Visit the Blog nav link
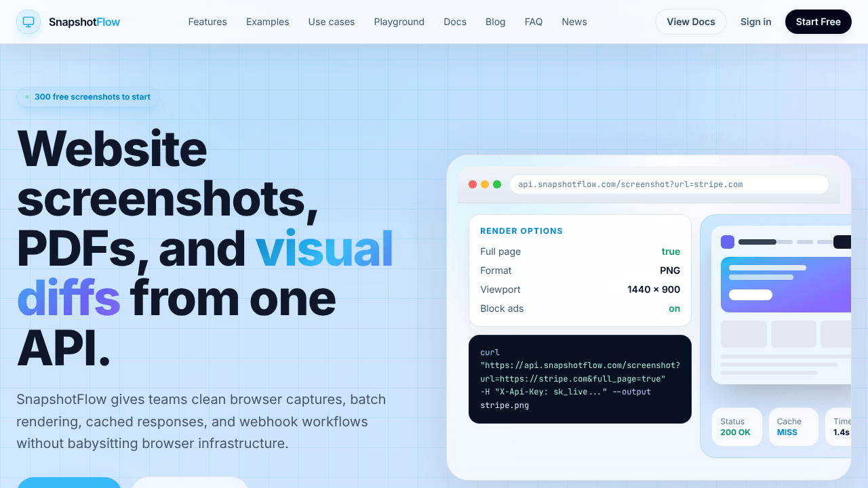 pyautogui.click(x=496, y=22)
